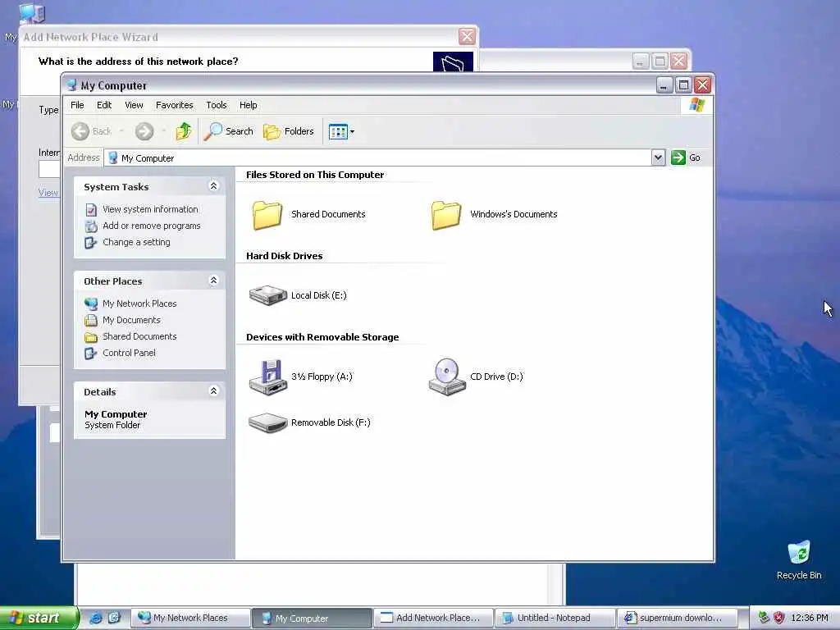Screen dimensions: 840x630
Task: Switch to Add Network Place taskbar button
Action: tap(433, 619)
